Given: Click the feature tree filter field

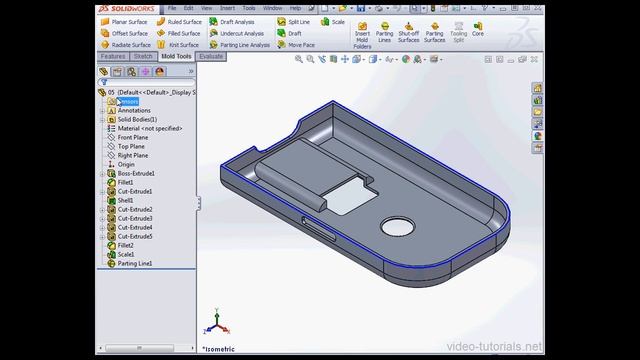Looking at the screenshot, I should [x=147, y=82].
